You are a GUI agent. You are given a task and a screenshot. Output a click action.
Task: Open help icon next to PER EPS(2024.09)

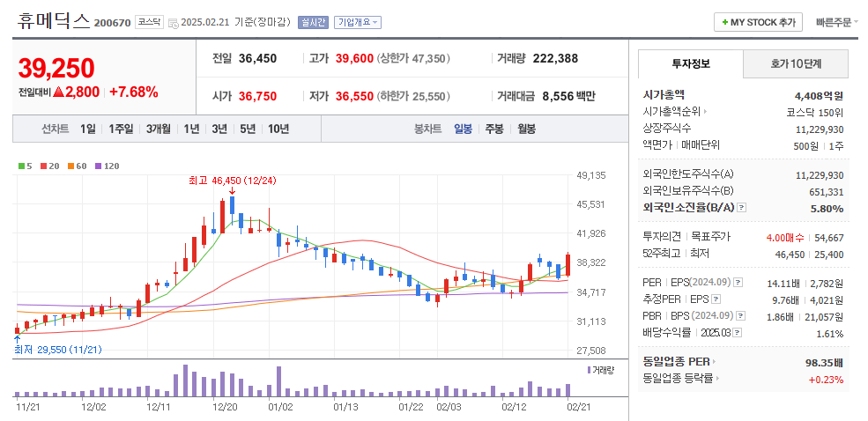click(738, 283)
